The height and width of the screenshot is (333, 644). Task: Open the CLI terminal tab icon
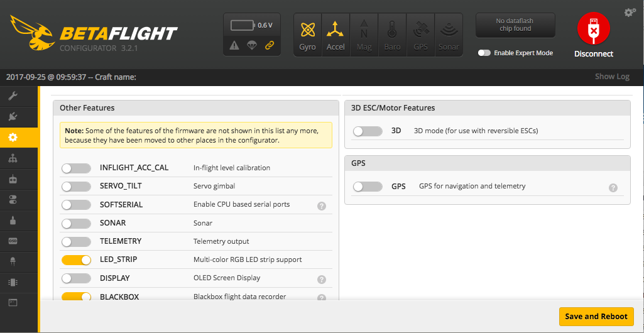point(13,303)
